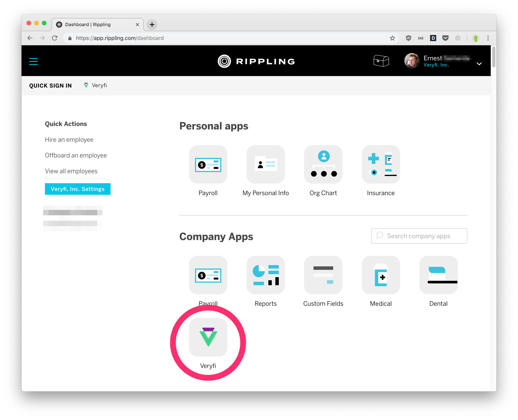The width and height of the screenshot is (518, 420).
Task: Click the Search company apps field
Action: (419, 236)
